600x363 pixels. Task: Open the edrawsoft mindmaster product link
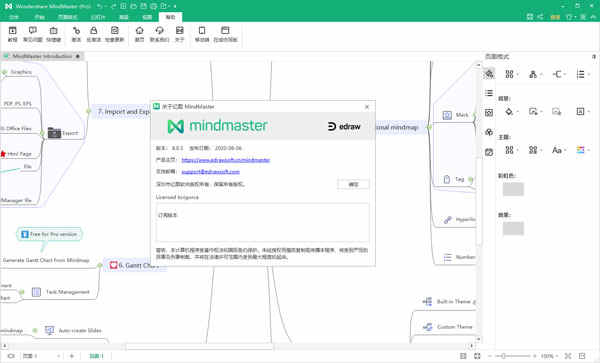(x=226, y=160)
